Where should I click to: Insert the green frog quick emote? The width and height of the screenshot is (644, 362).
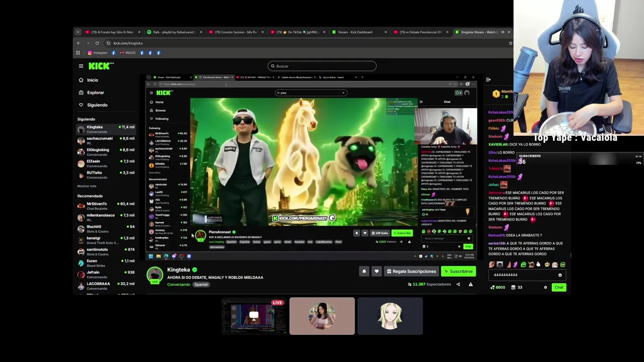pos(523,264)
